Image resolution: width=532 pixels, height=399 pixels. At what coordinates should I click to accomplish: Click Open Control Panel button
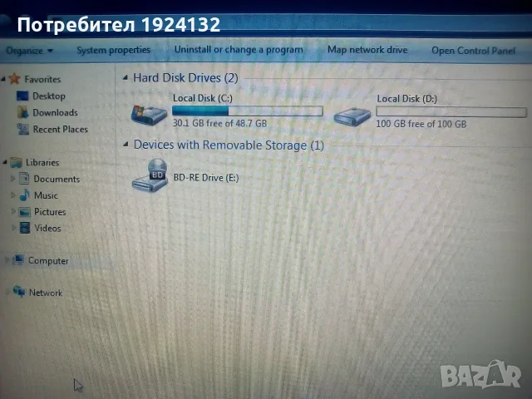[x=473, y=51]
